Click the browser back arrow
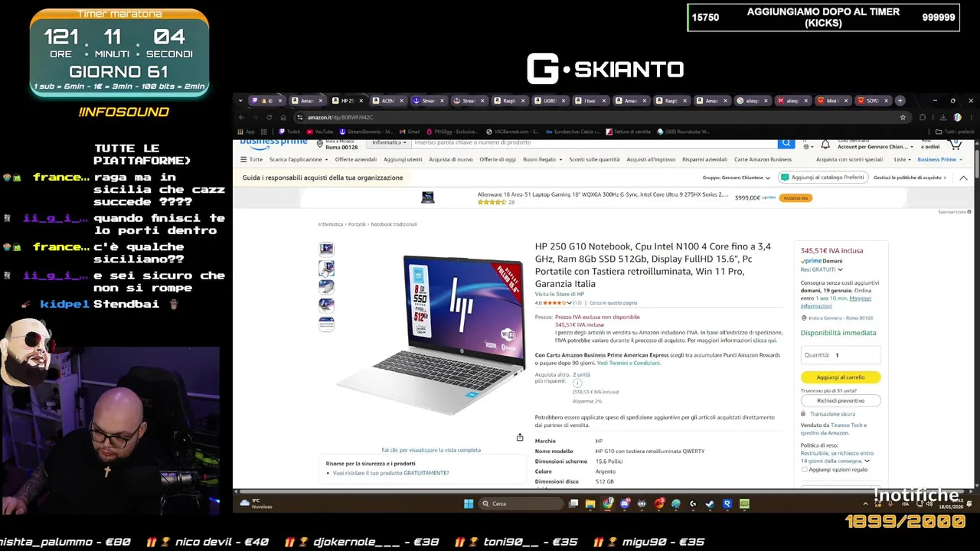This screenshot has height=551, width=980. [x=241, y=117]
